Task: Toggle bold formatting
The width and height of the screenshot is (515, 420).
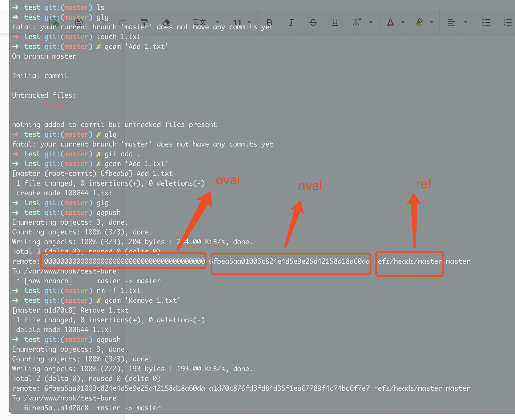Action: pos(269,22)
